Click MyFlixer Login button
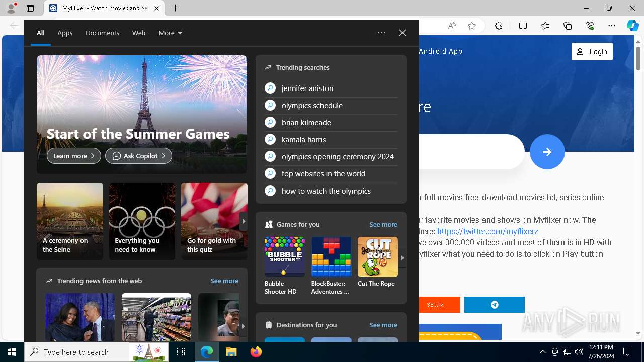The height and width of the screenshot is (362, 644). pyautogui.click(x=592, y=52)
